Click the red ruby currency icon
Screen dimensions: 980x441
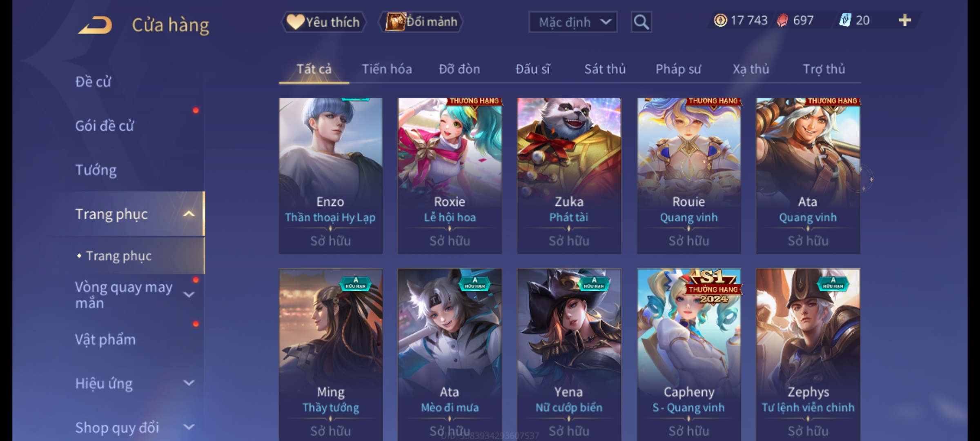click(782, 20)
